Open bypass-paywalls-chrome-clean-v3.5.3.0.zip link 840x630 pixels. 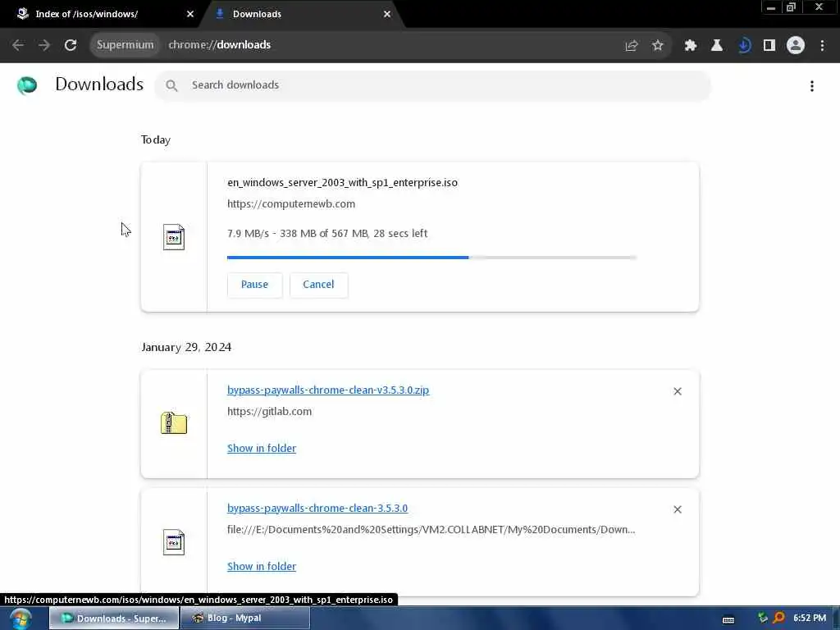(328, 390)
